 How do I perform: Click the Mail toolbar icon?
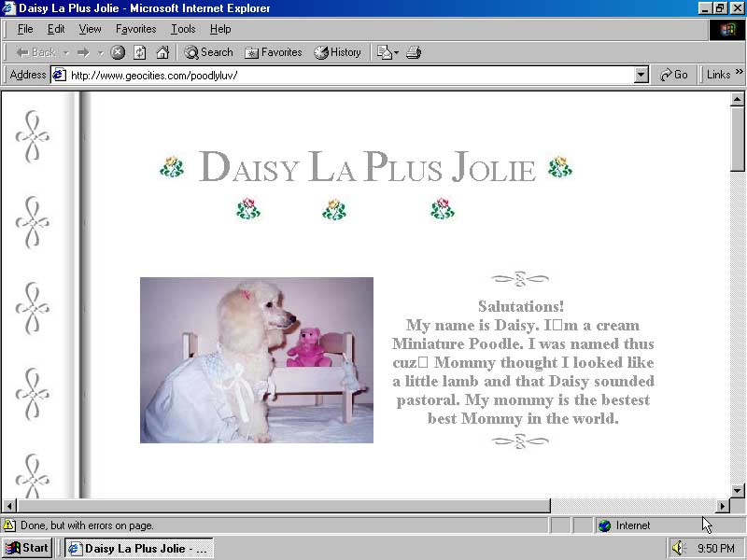click(x=385, y=52)
